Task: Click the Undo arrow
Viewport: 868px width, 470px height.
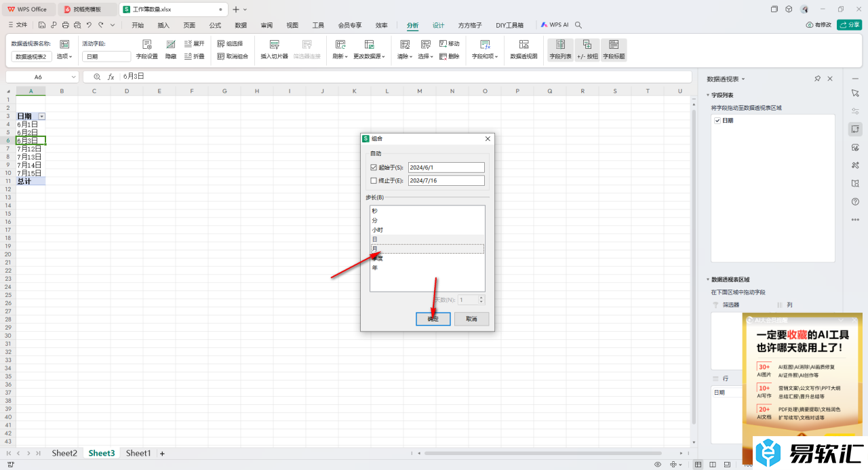Action: point(90,25)
